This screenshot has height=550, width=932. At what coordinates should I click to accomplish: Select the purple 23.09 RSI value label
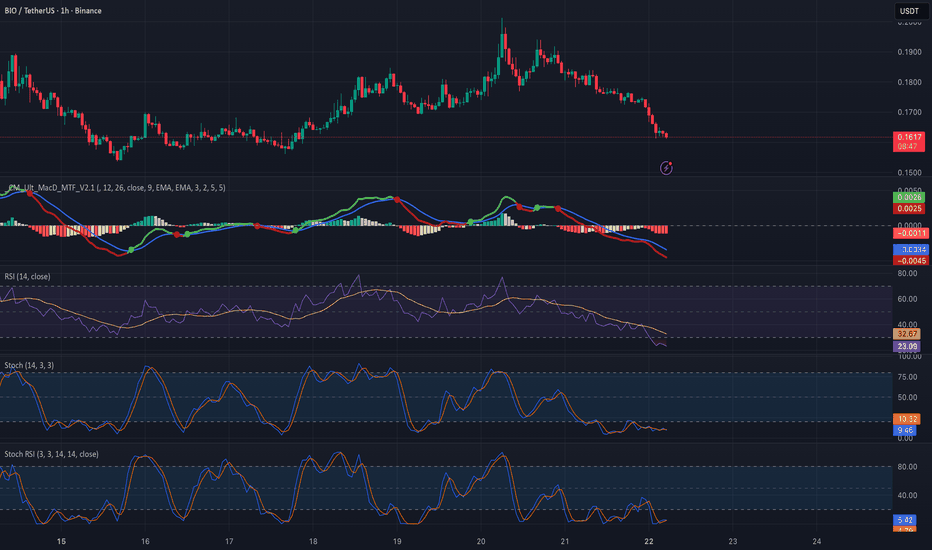(906, 346)
